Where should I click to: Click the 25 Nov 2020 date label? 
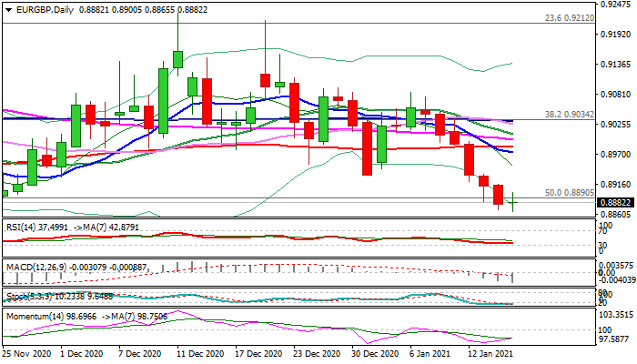(26, 353)
